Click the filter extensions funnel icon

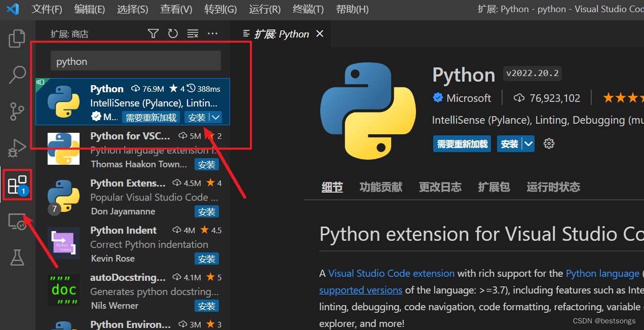tap(153, 33)
